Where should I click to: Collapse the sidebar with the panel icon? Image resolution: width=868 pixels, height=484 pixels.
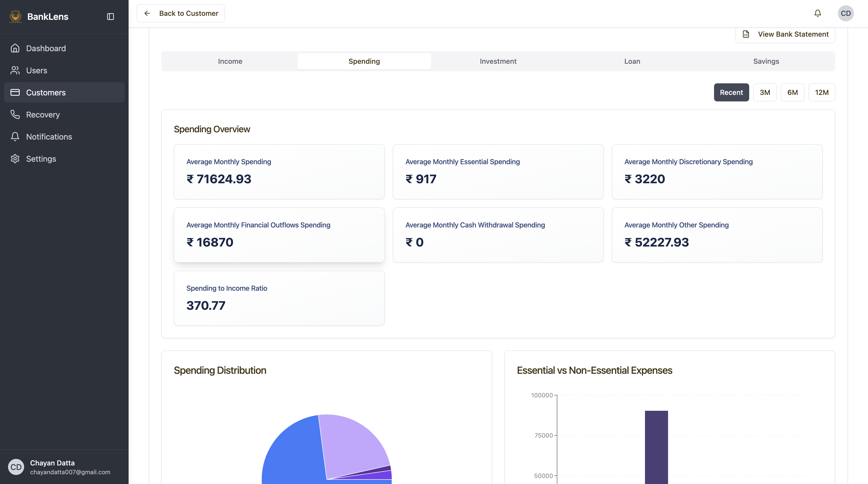(x=111, y=16)
